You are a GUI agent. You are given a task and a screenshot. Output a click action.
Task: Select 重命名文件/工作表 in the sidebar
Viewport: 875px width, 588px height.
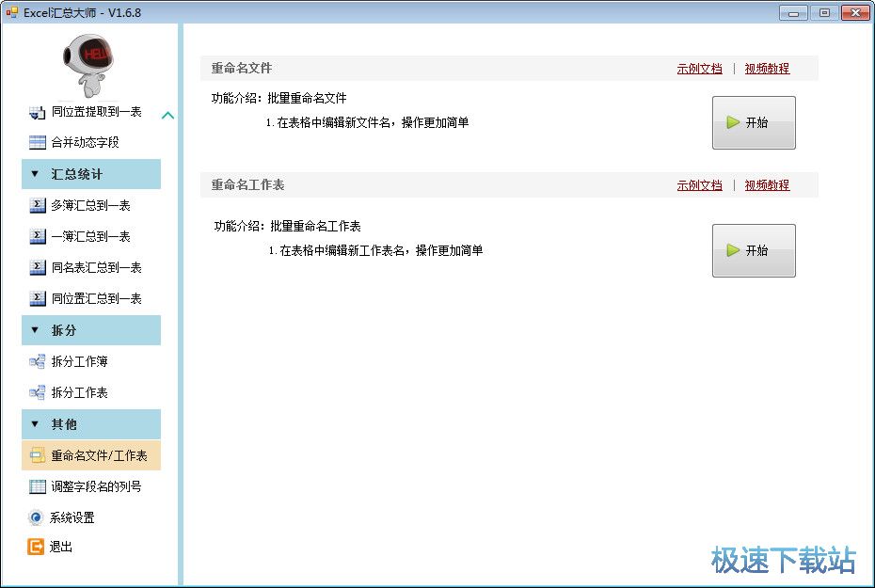click(x=98, y=456)
